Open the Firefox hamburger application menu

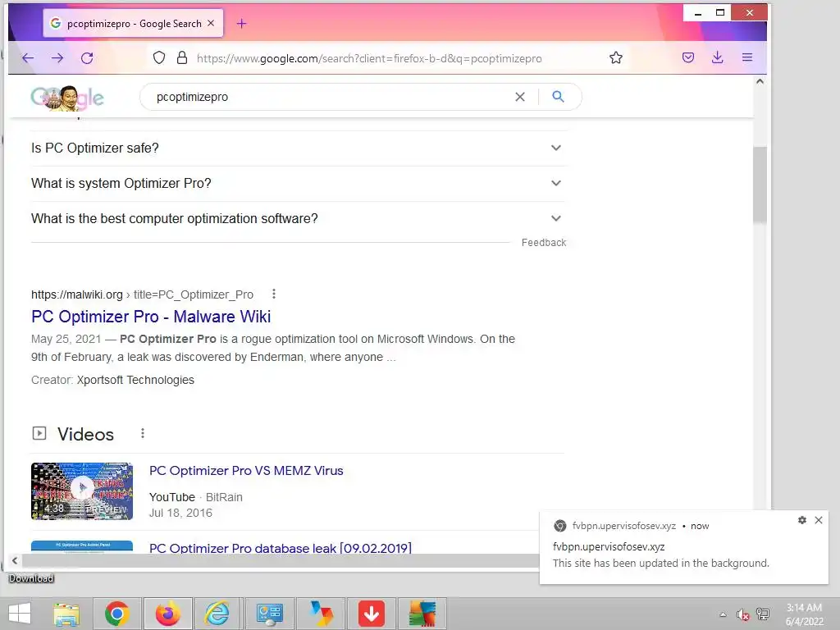(747, 58)
